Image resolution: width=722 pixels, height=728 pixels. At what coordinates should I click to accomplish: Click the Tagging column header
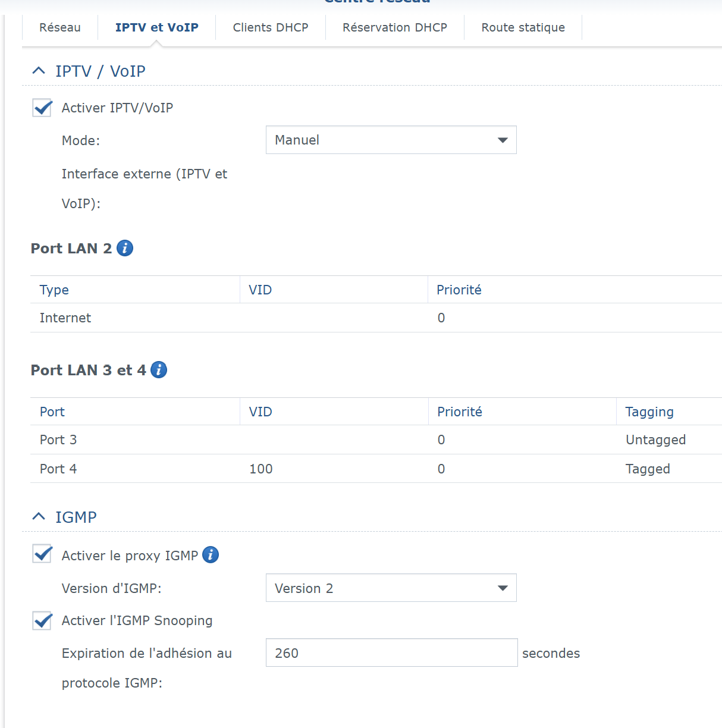(x=649, y=412)
